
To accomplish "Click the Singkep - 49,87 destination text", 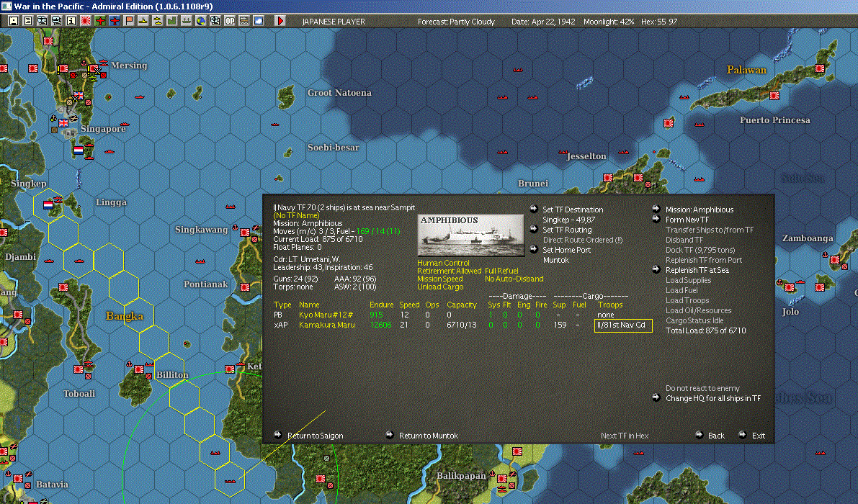I will pyautogui.click(x=568, y=219).
